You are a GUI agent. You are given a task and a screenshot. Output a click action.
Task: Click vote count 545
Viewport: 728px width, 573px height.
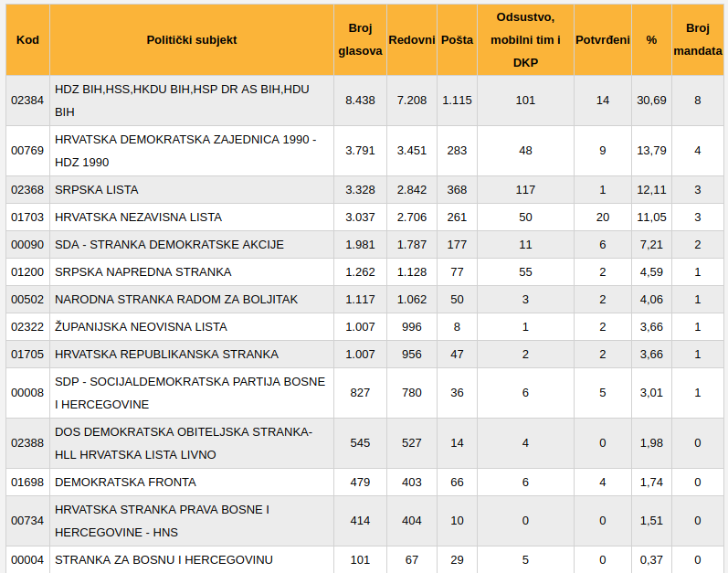(x=360, y=443)
